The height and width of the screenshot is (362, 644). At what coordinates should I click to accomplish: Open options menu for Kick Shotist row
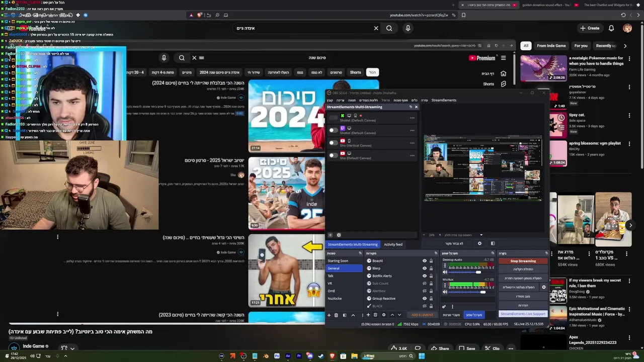[x=412, y=118]
